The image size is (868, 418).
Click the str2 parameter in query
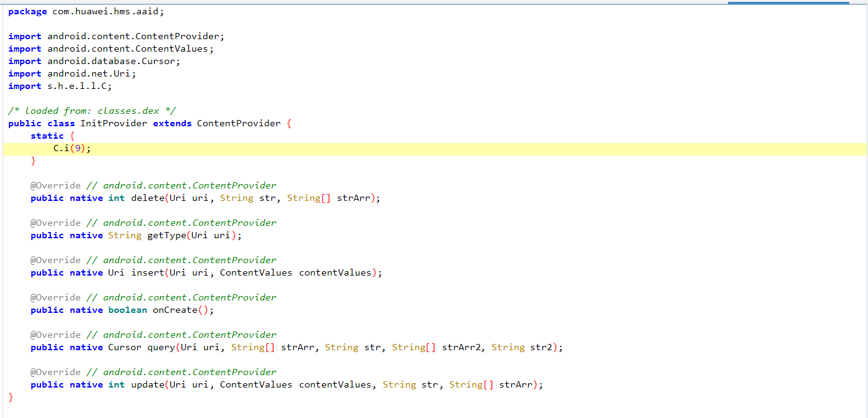pyautogui.click(x=541, y=347)
